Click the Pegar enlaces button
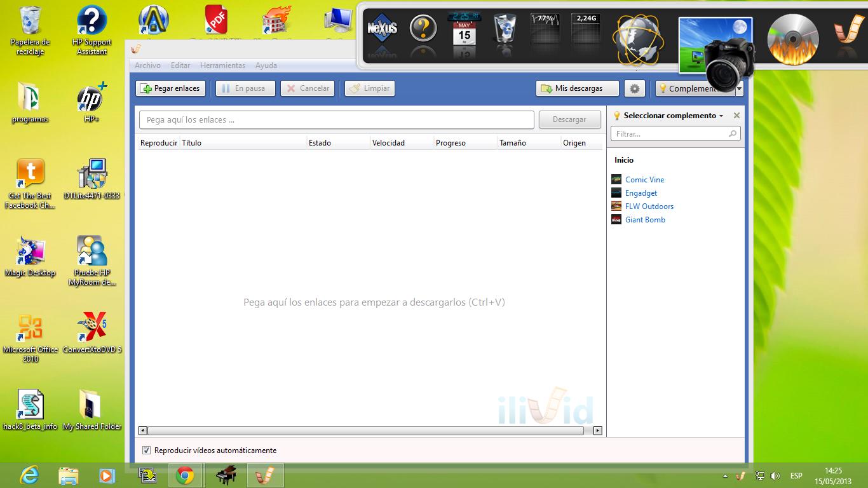This screenshot has width=868, height=488. pos(170,88)
